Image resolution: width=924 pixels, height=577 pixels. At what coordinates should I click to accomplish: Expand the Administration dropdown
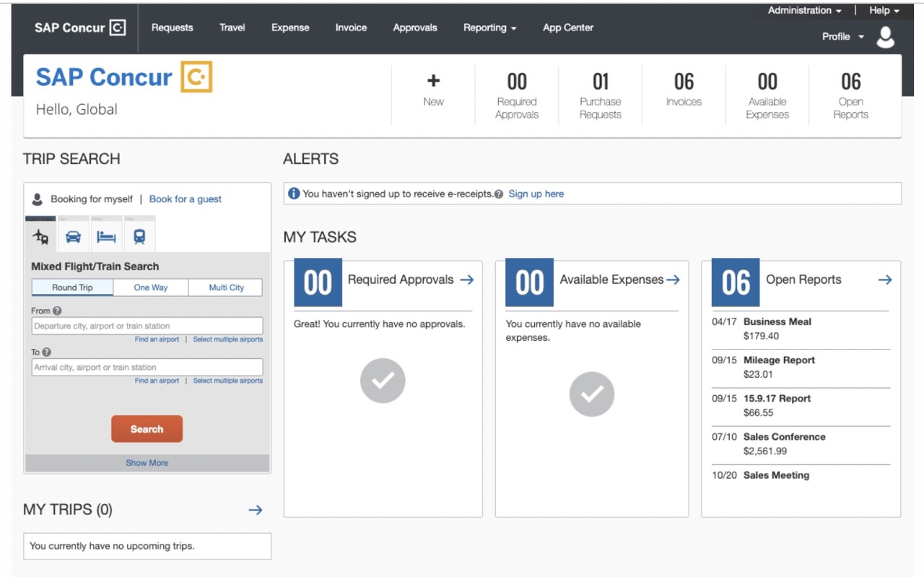coord(805,11)
